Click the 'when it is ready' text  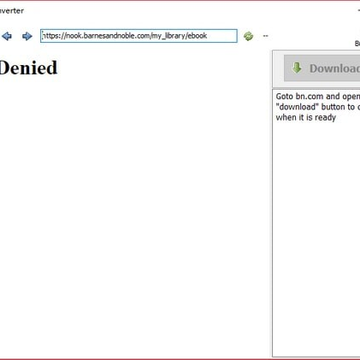tap(306, 117)
